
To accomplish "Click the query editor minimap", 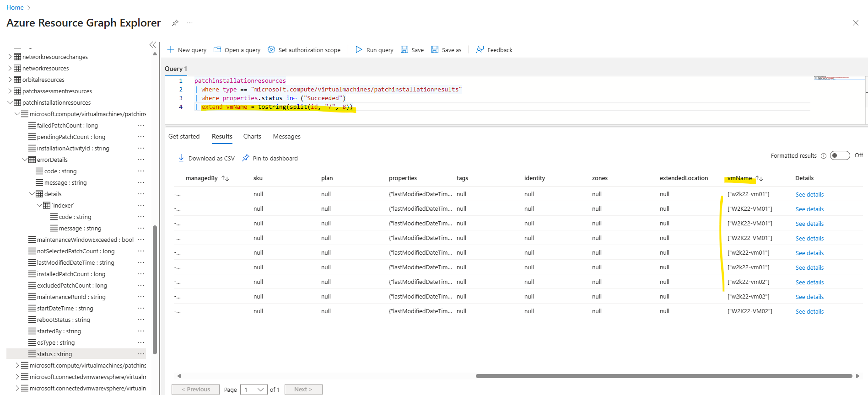I will 839,78.
